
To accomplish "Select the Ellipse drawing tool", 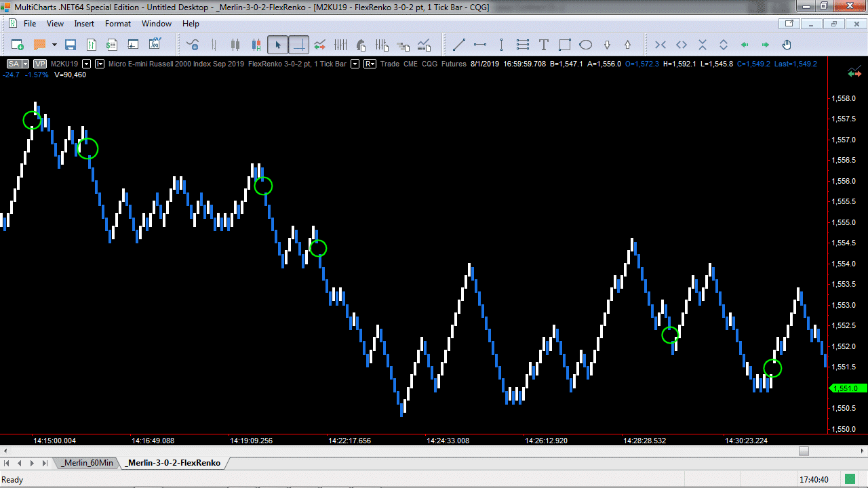I will [586, 45].
